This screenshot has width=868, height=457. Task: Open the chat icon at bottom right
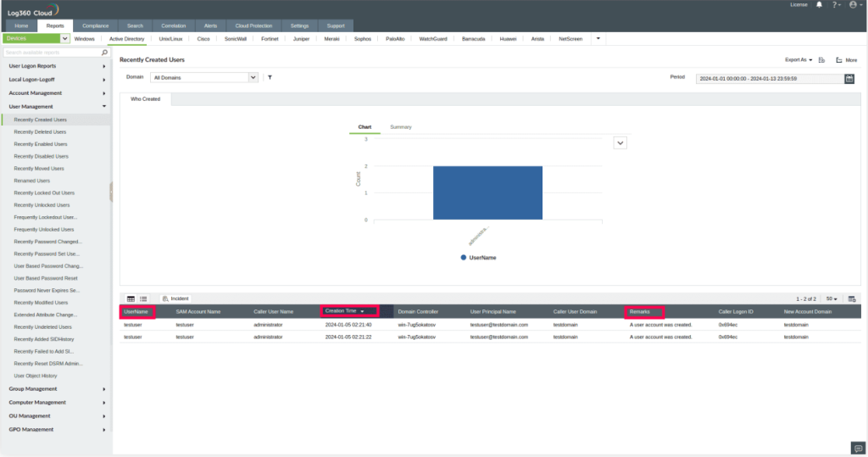(857, 448)
